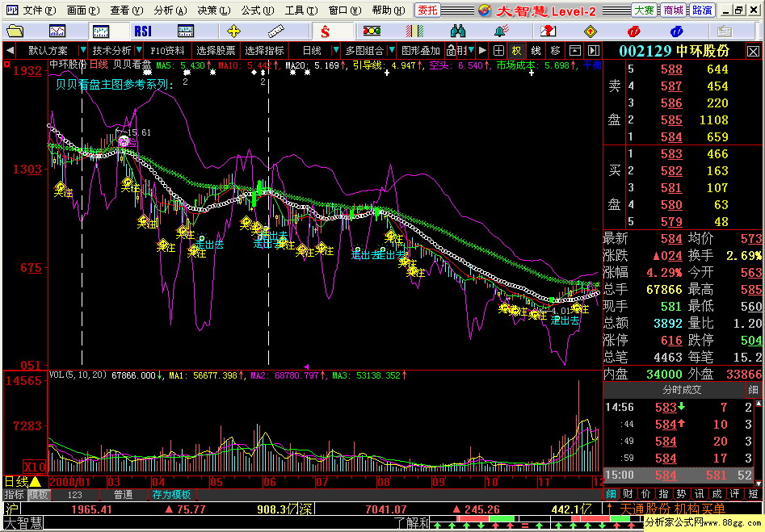
Task: Open the 窗口(W) menu
Action: coord(345,10)
